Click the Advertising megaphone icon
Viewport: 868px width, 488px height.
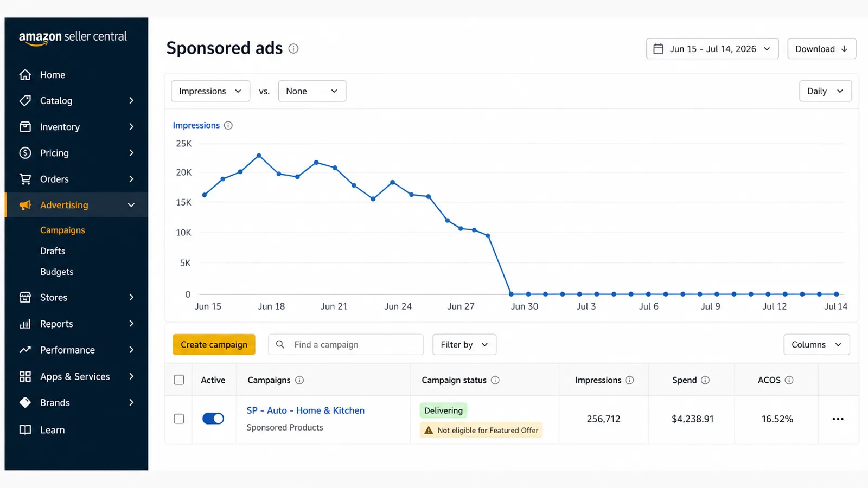tap(25, 205)
